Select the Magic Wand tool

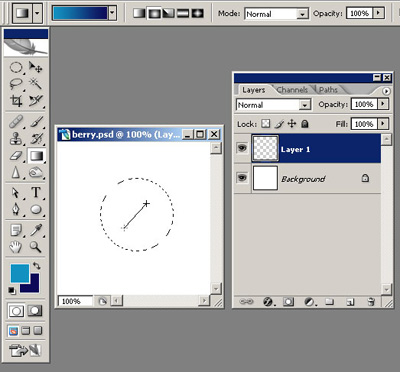coord(36,83)
